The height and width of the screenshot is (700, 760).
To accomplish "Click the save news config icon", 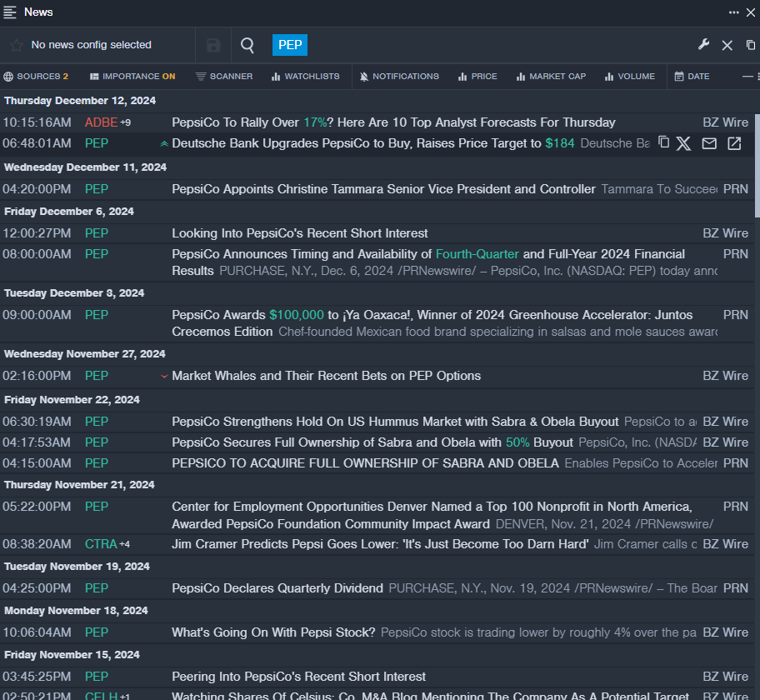I will pyautogui.click(x=213, y=45).
